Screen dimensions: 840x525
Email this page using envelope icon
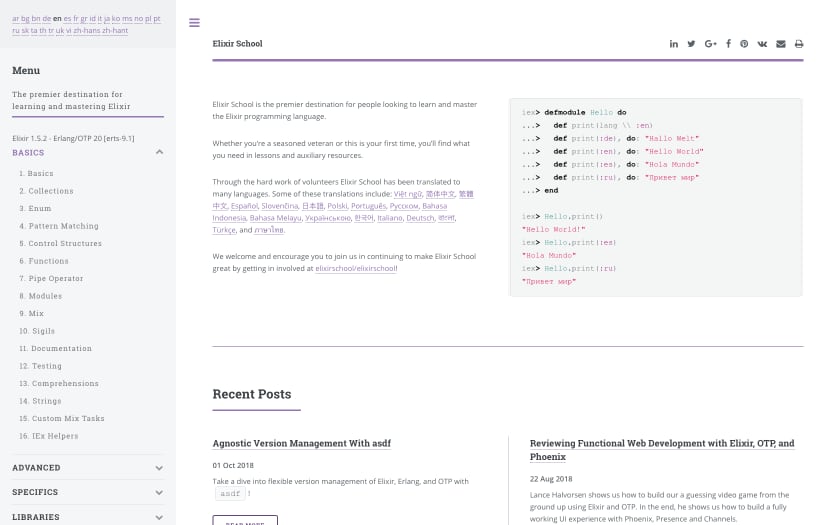780,44
